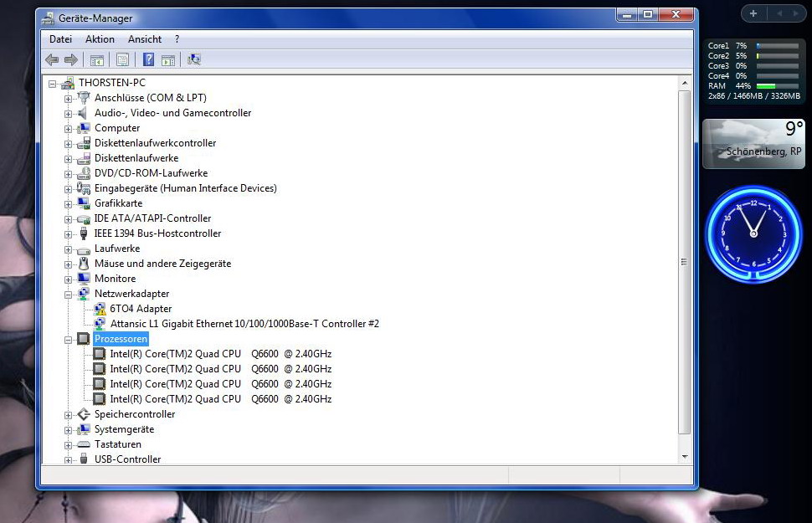The height and width of the screenshot is (523, 812).
Task: Click the vertical scrollbar thumb
Action: point(684,262)
